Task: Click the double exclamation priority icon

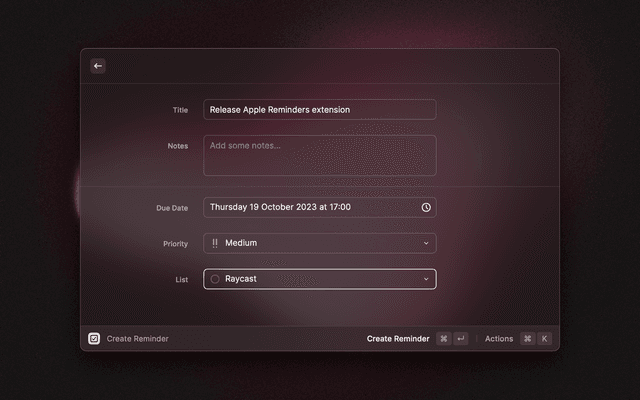Action: (215, 243)
